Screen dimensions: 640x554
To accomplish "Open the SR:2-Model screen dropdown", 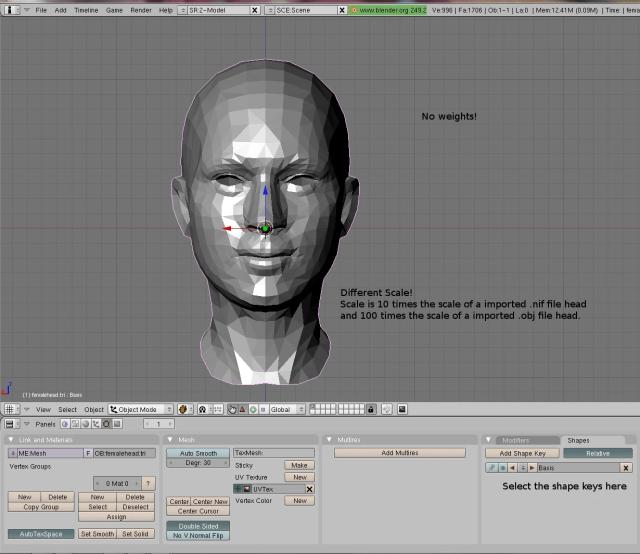I will coord(183,10).
